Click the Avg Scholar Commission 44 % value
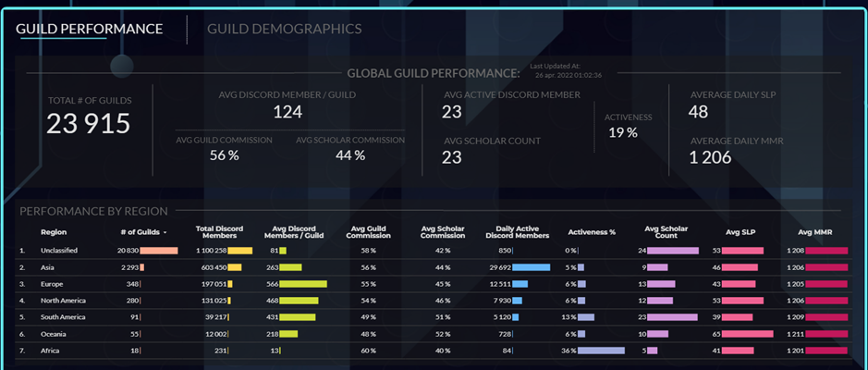The image size is (868, 370). pos(350,155)
